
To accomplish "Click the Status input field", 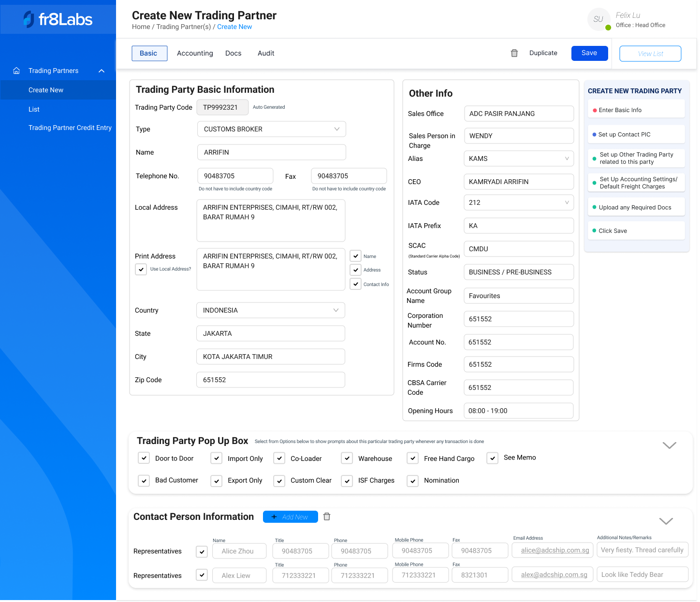I will click(x=519, y=272).
